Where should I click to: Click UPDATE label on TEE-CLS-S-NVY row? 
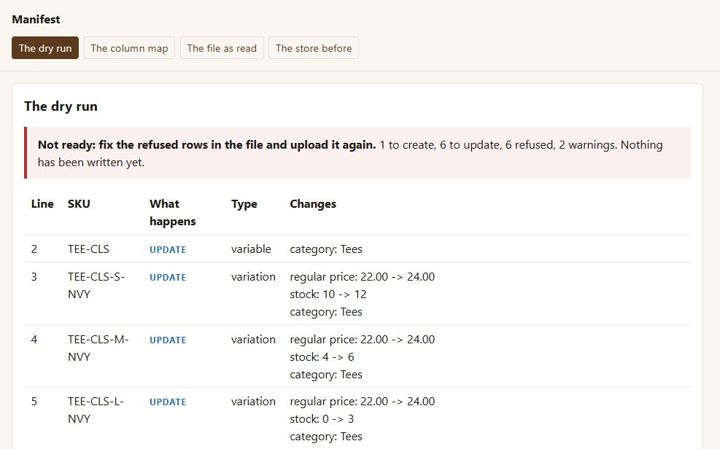point(168,277)
